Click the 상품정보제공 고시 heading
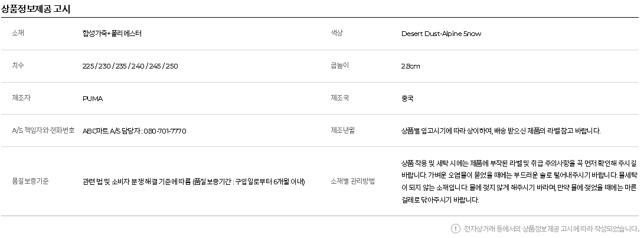Image resolution: width=644 pixels, height=238 pixels. coord(36,9)
